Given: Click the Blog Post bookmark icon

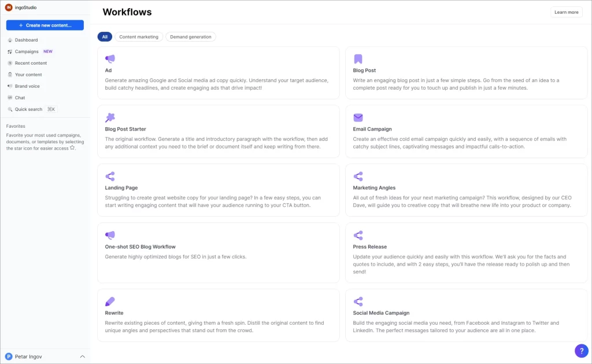Looking at the screenshot, I should click(x=358, y=58).
